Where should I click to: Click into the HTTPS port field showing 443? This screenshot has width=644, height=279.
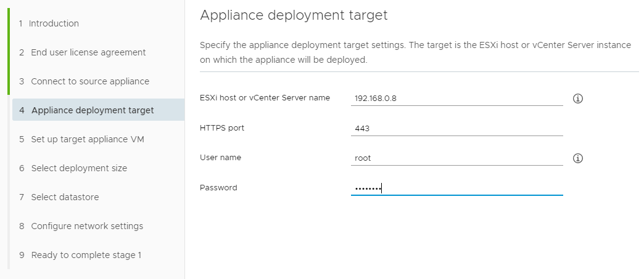pyautogui.click(x=456, y=129)
